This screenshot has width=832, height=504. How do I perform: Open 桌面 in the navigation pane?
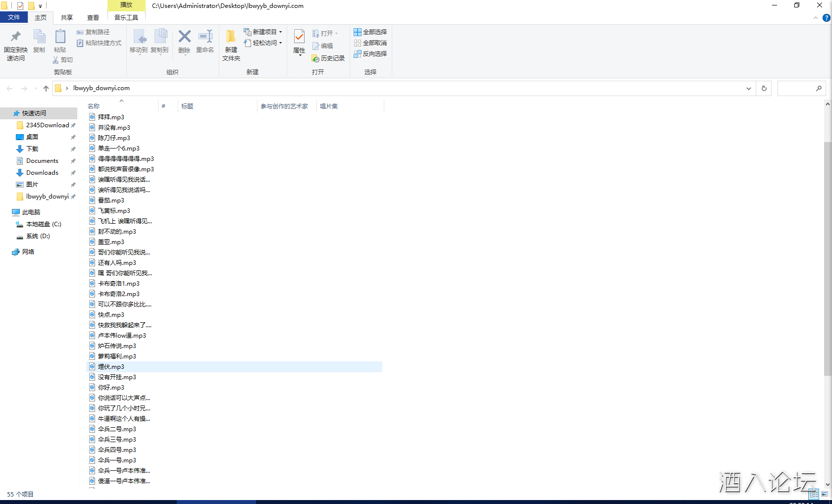[x=32, y=137]
